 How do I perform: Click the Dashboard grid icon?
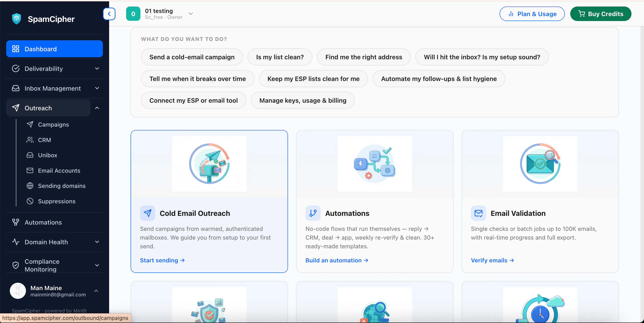click(15, 49)
